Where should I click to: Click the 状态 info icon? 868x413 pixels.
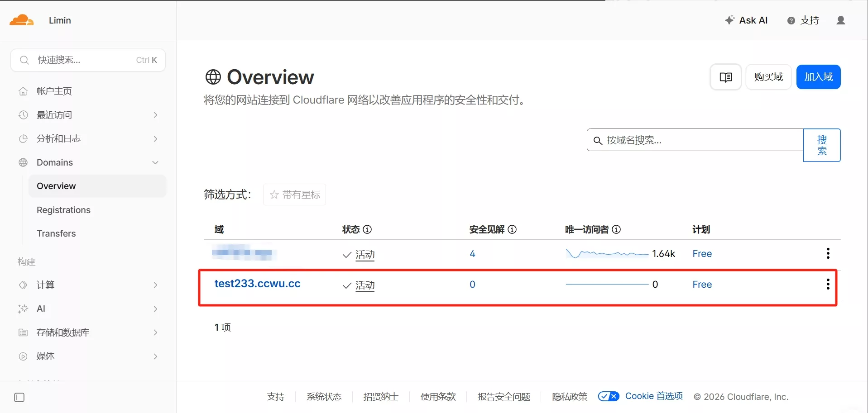[368, 229]
